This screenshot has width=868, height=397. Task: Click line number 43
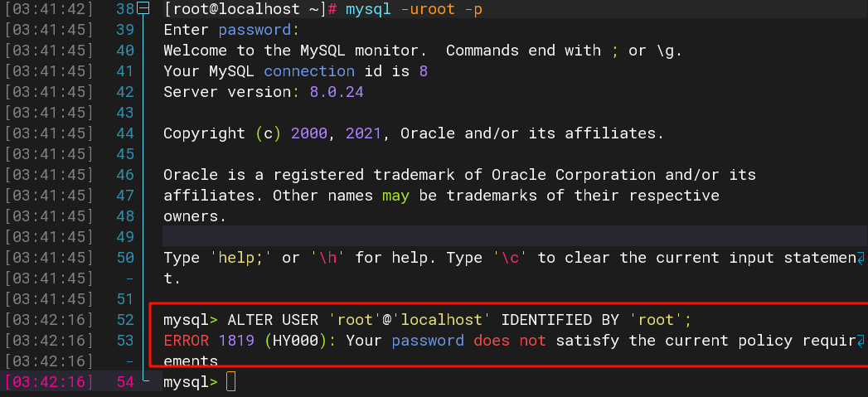click(126, 113)
